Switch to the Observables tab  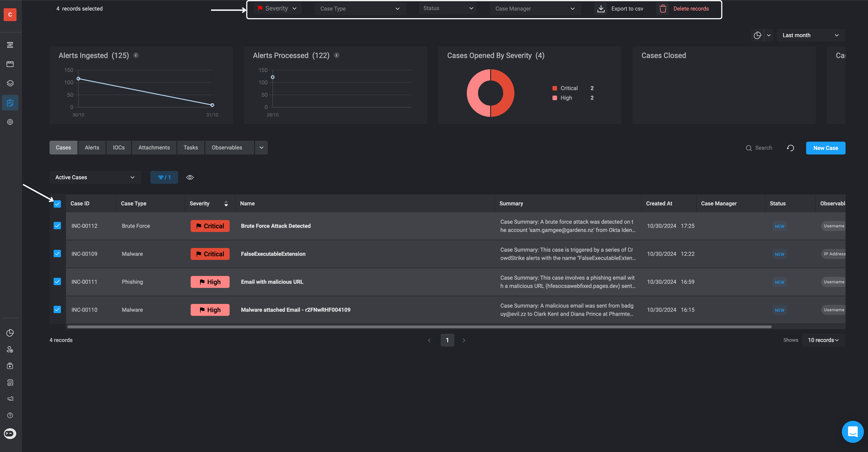pyautogui.click(x=227, y=148)
